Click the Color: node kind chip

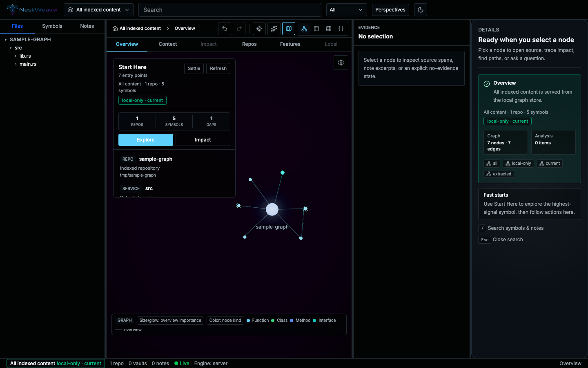click(x=225, y=321)
